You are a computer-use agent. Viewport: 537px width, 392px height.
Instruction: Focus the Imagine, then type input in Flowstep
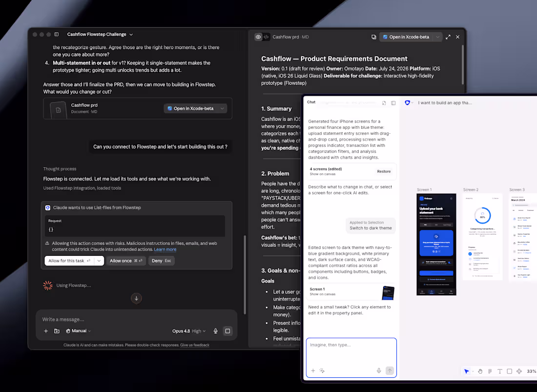point(351,351)
